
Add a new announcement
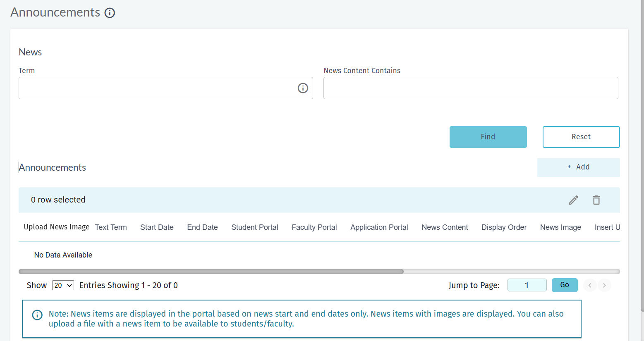(x=579, y=167)
